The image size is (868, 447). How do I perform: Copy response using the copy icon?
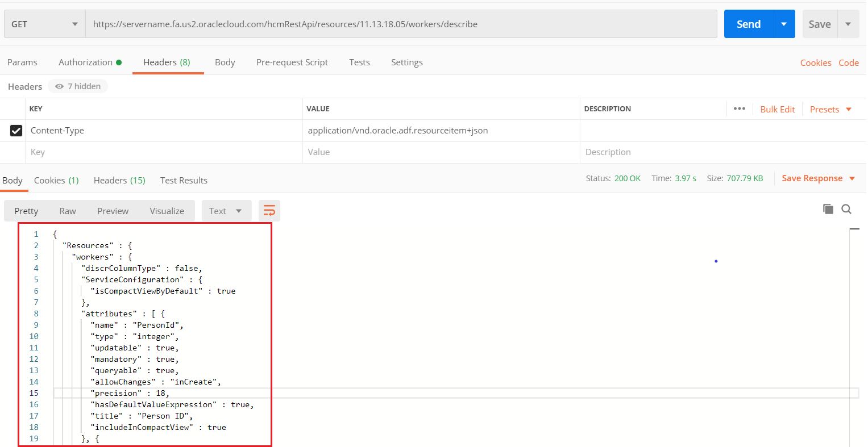pos(828,209)
